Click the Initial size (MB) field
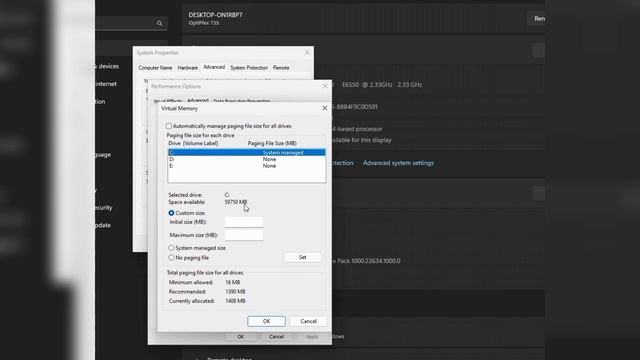 244,222
